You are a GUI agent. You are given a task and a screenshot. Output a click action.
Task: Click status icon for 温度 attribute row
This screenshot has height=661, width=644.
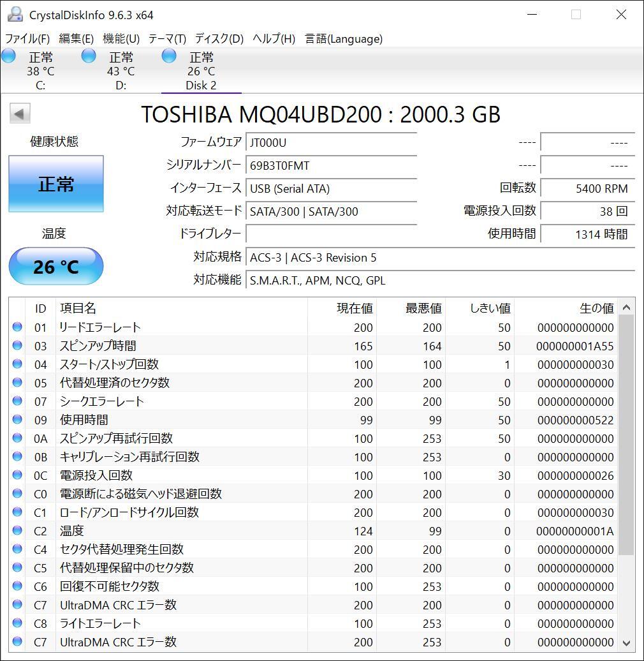[x=17, y=531]
